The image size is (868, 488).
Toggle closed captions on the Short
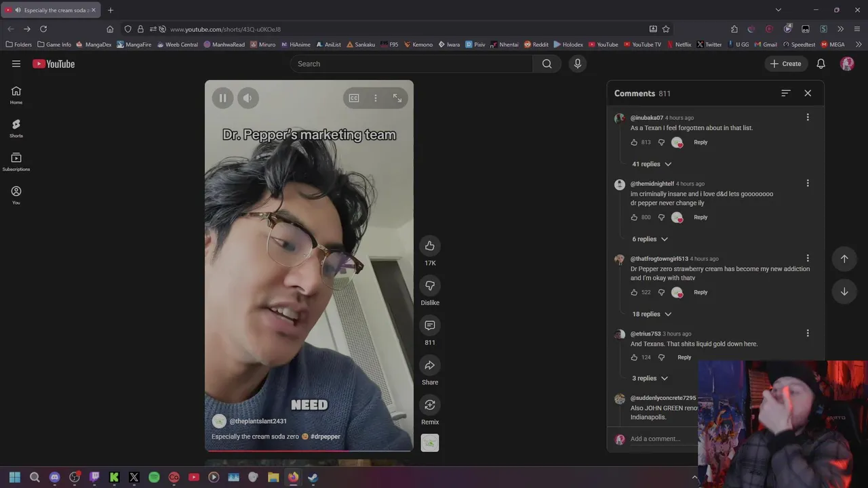[x=354, y=98]
